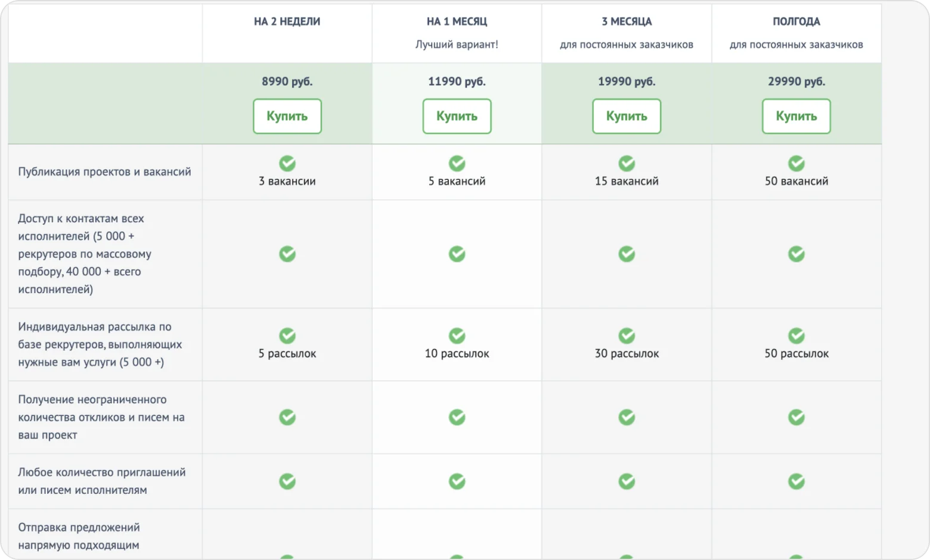Click the ПОЛГОДА plan heading
This screenshot has height=560, width=930.
(796, 21)
